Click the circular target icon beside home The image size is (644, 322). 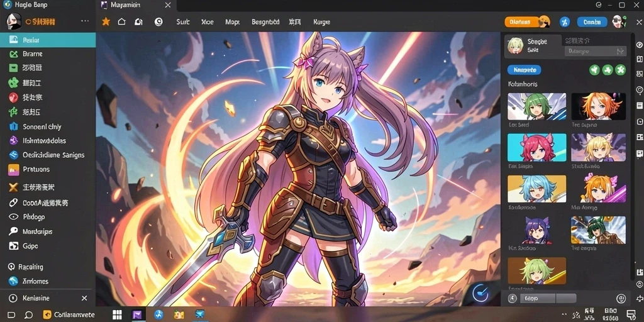tap(158, 22)
